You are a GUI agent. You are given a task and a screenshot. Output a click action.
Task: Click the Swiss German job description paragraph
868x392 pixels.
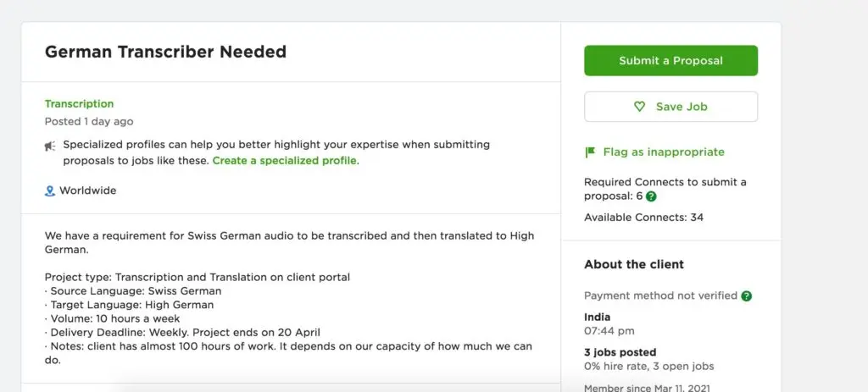[x=289, y=243]
